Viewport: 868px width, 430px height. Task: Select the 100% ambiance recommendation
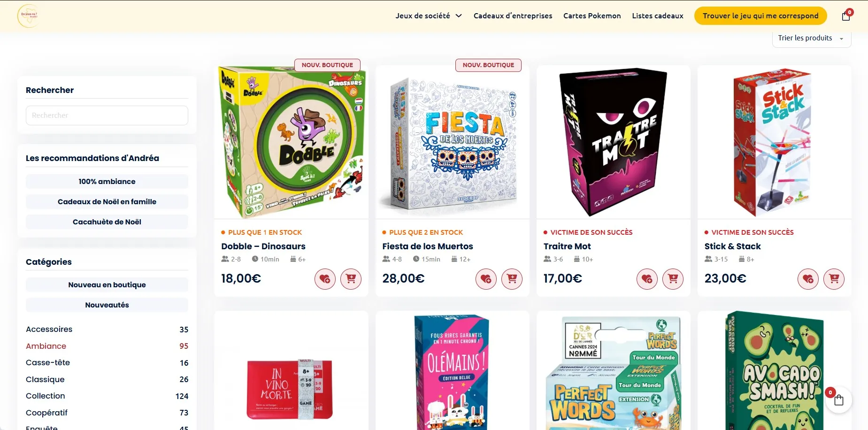pos(107,182)
